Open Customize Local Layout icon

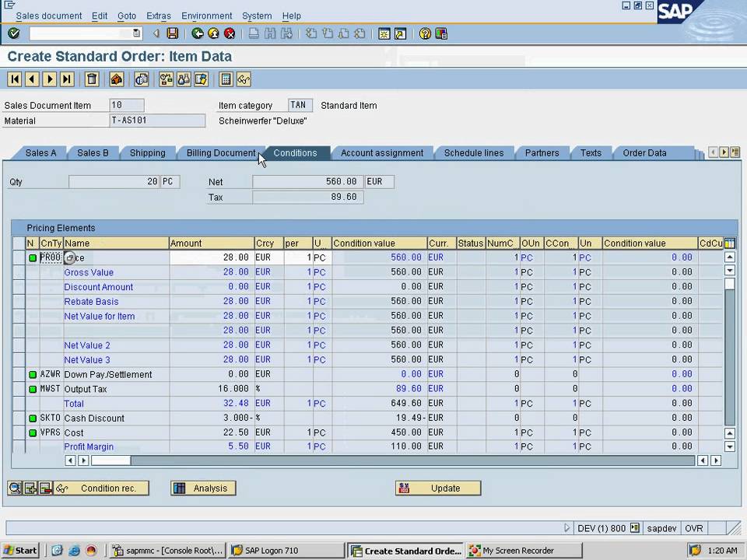coord(441,33)
